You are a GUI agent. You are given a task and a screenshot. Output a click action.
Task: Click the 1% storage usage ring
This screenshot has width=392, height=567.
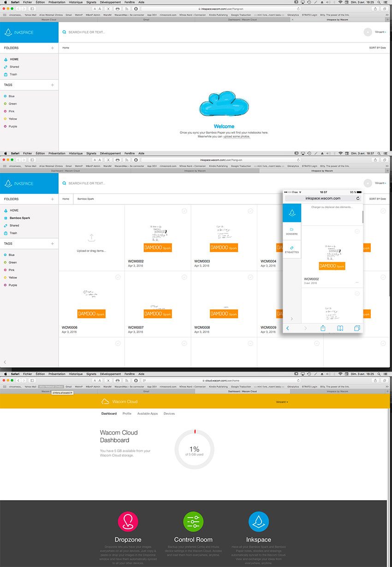194,450
